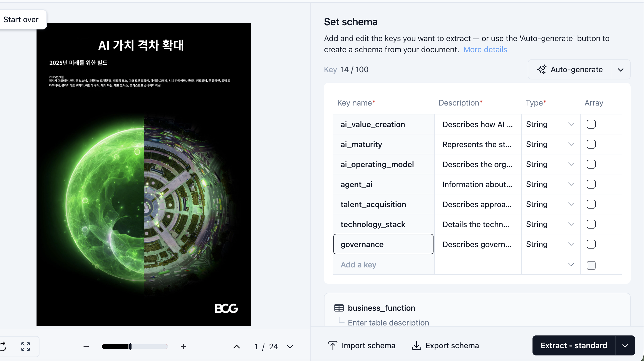
Task: Click the Add a key field
Action: (383, 265)
